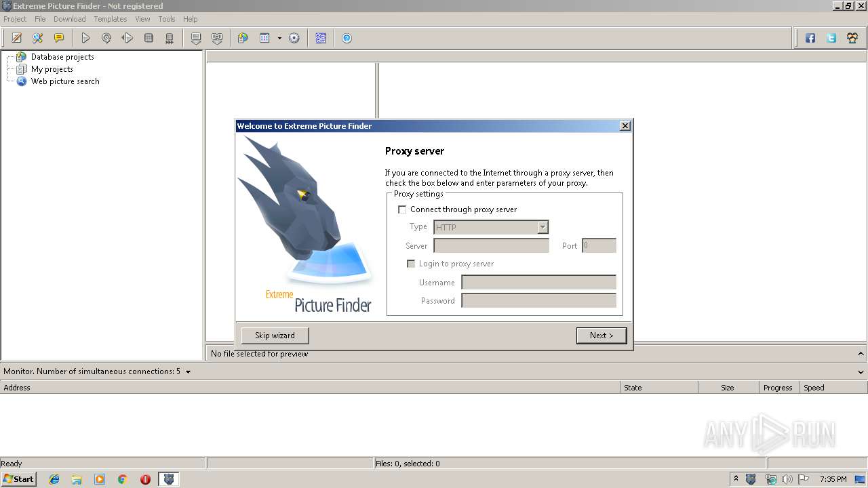The image size is (868, 488).
Task: Click the Twitter icon in toolbar
Action: [831, 39]
